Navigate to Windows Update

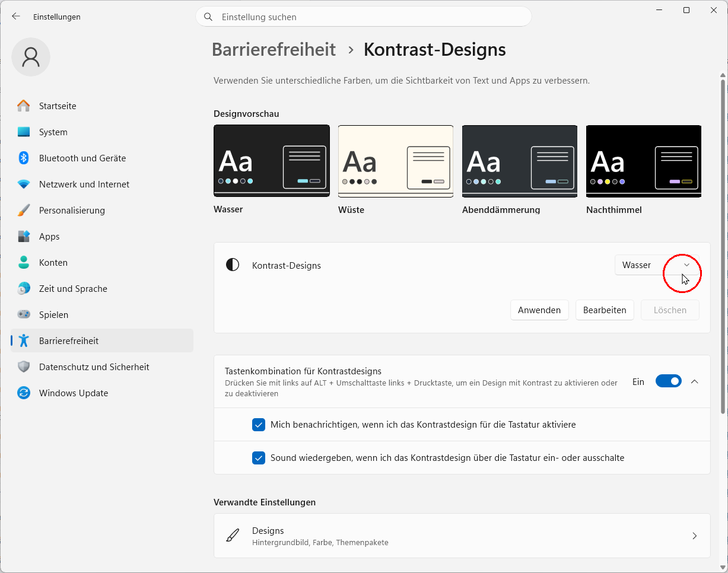pos(102,393)
